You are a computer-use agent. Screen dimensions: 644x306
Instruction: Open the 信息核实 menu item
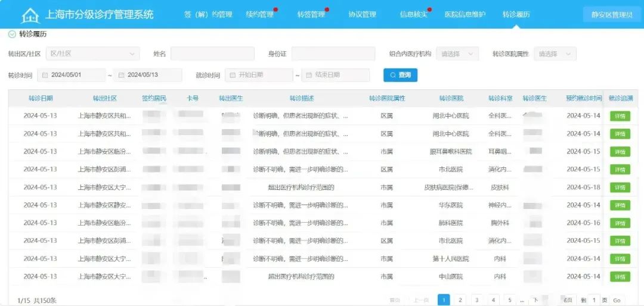tap(413, 14)
